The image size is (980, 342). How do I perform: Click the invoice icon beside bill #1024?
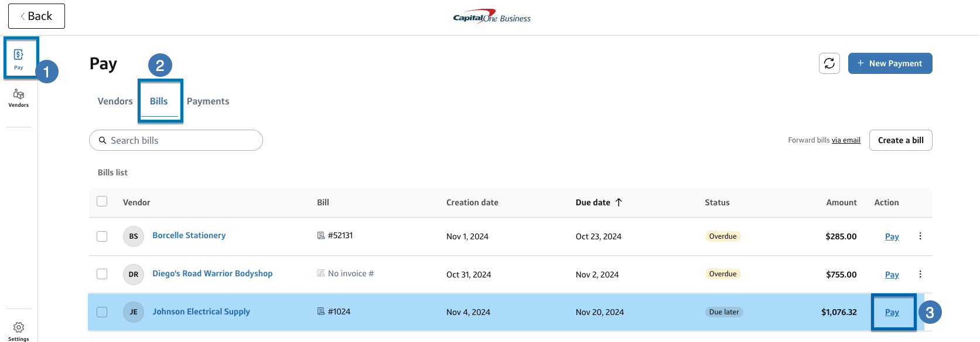click(x=319, y=311)
